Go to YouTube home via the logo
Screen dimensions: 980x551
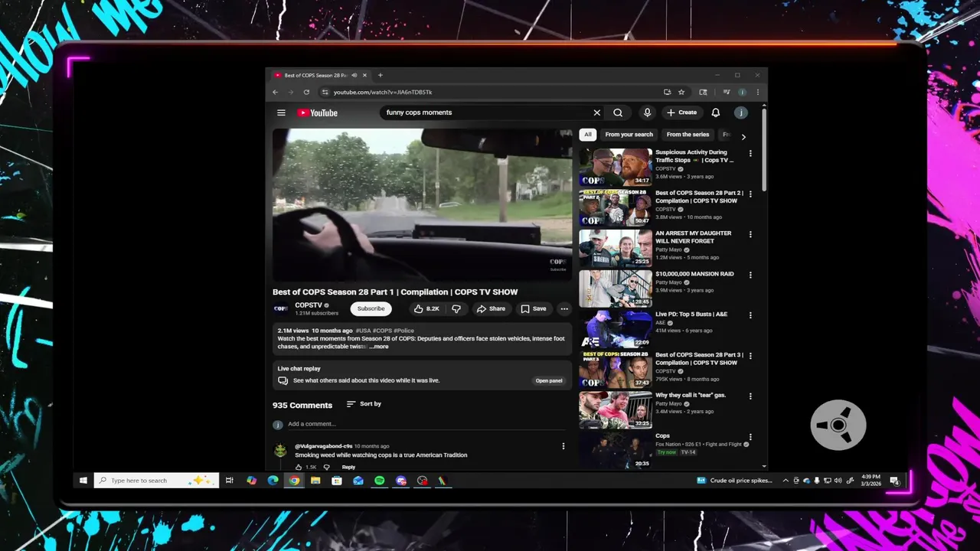coord(317,112)
